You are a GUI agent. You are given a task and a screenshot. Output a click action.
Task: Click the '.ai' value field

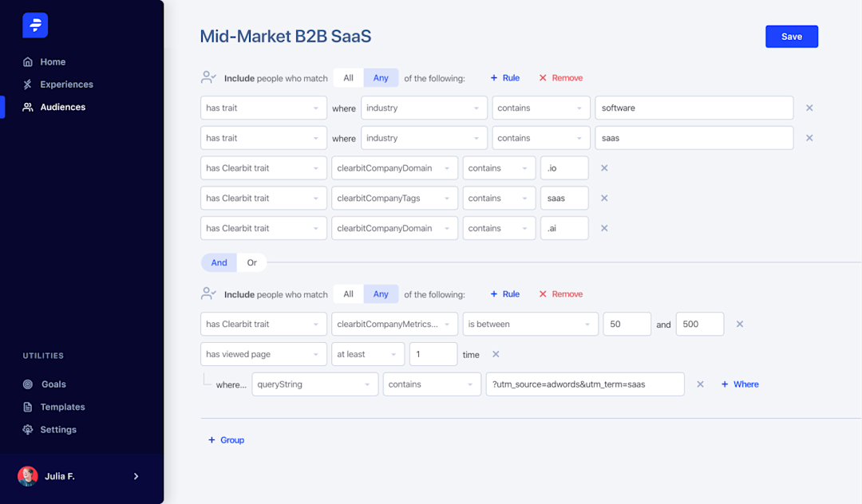click(x=564, y=228)
